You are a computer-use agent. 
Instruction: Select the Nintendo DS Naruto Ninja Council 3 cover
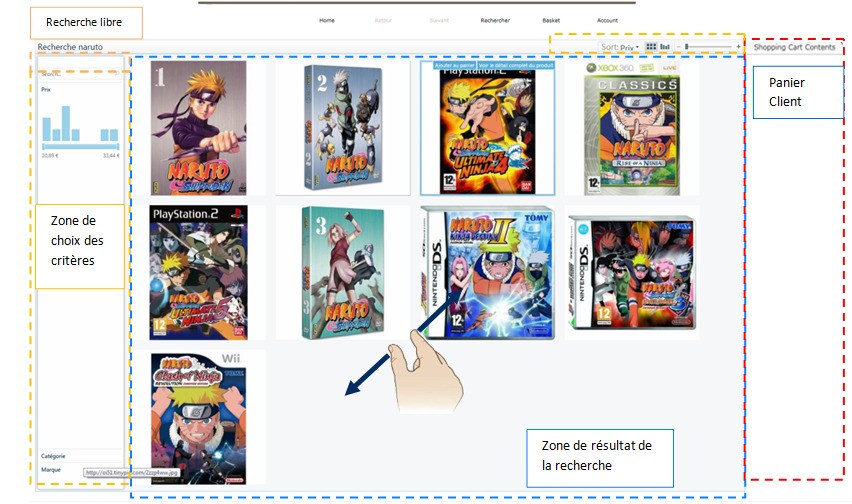(x=632, y=273)
